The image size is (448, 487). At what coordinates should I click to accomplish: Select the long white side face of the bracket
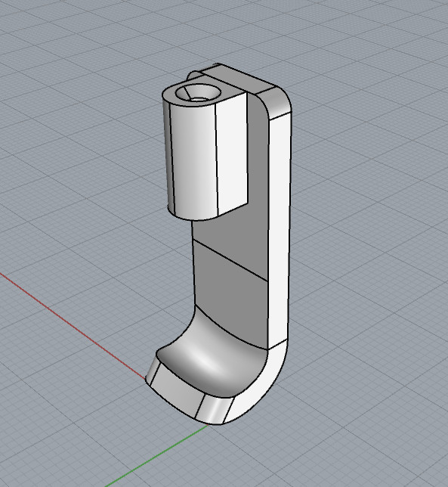point(280,230)
